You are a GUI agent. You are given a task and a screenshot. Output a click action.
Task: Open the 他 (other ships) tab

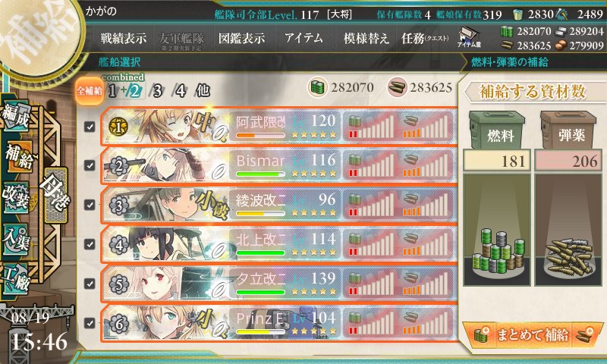[203, 91]
